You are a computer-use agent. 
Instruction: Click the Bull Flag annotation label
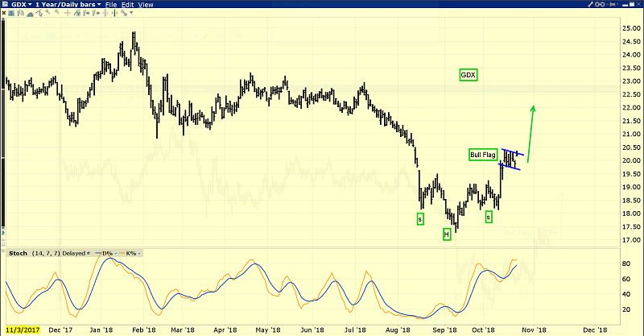point(483,154)
